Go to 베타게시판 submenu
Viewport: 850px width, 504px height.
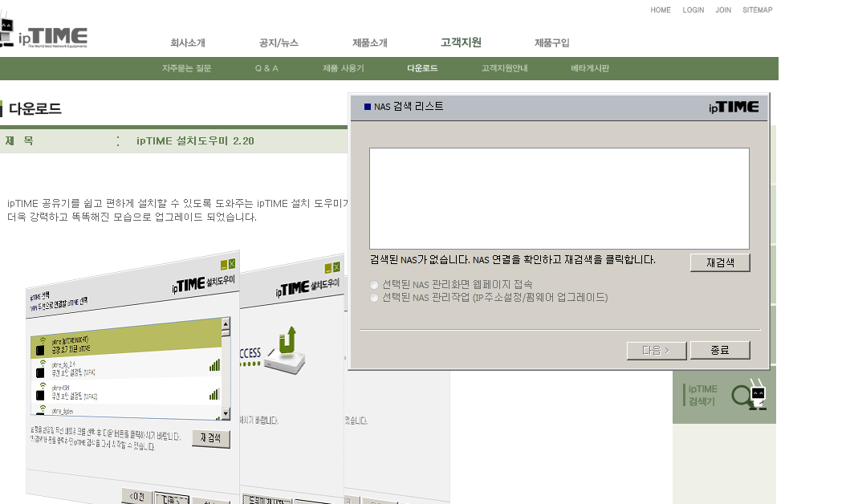pyautogui.click(x=590, y=68)
